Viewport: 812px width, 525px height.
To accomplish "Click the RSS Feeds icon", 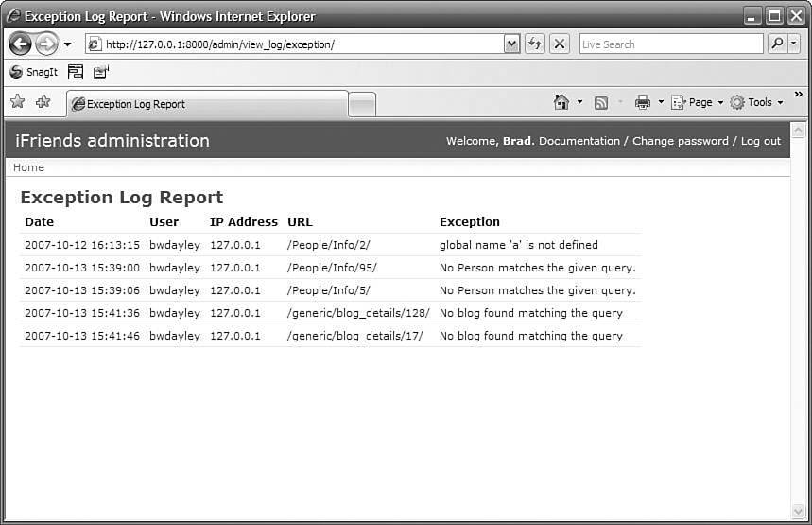I will 601,102.
